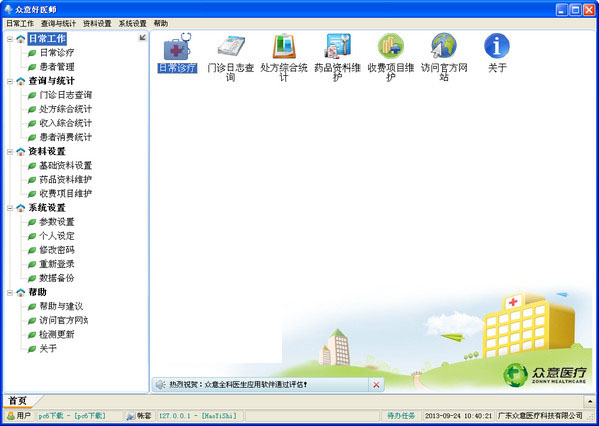Click the speaker icon on the announcement bar
The width and height of the screenshot is (599, 426).
click(160, 384)
